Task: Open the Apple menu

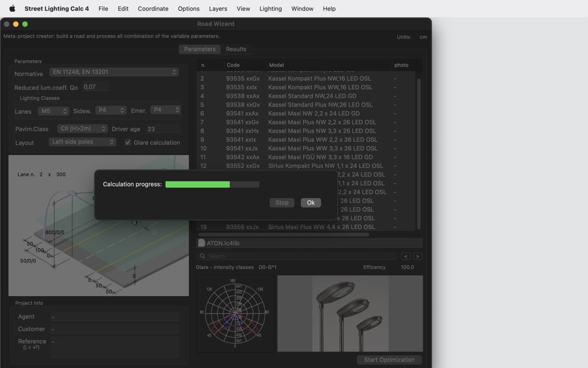Action: click(12, 8)
